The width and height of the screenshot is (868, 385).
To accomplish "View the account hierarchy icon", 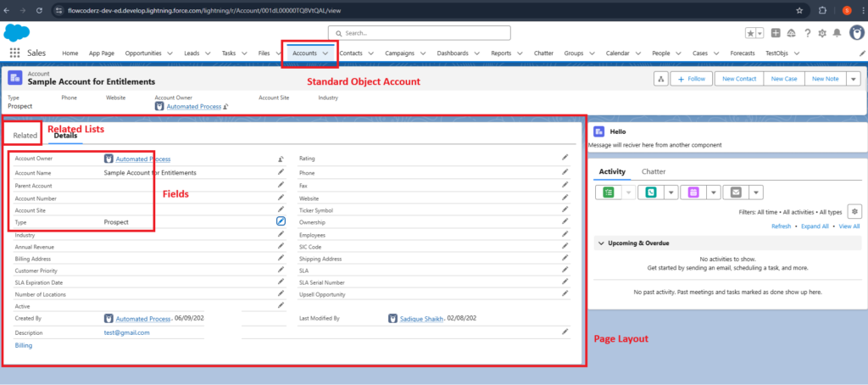I will (659, 79).
